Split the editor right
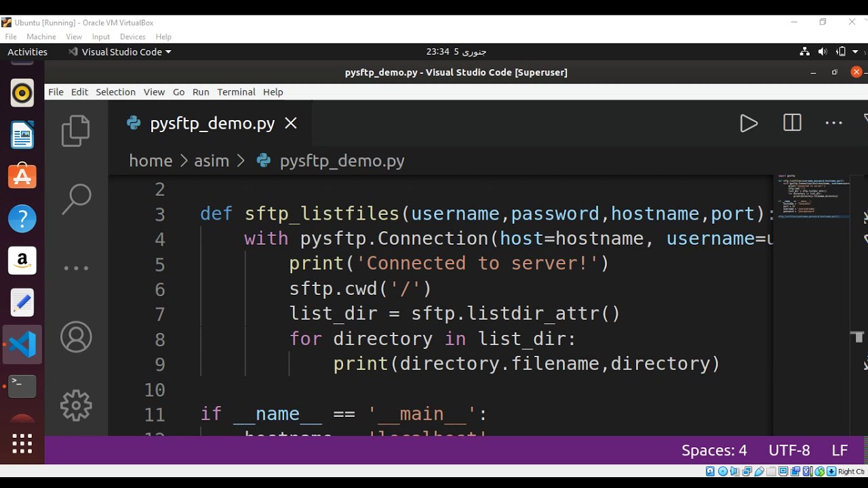This screenshot has height=488, width=868. point(792,123)
